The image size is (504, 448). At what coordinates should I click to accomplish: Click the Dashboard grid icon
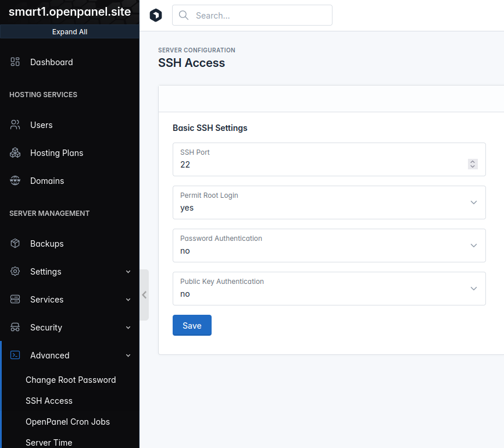point(16,62)
